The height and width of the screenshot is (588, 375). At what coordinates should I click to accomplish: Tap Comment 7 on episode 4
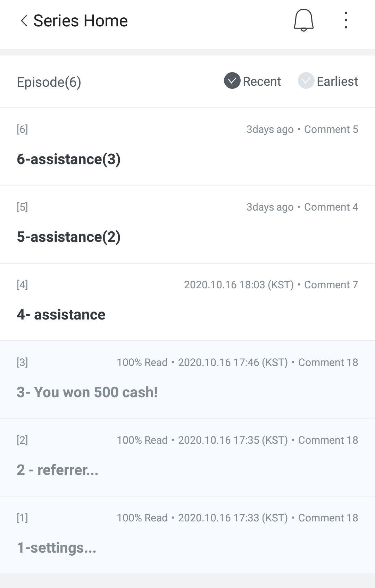331,285
